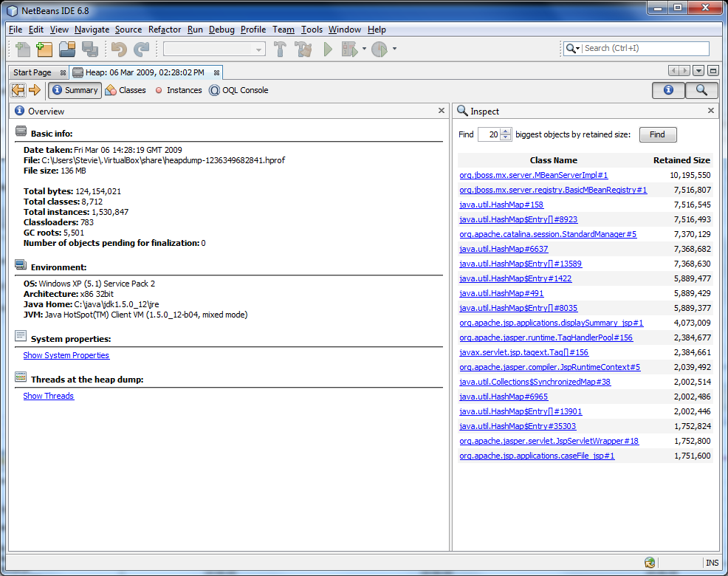Click the New Project toolbar icon
Screen dimensions: 728x576
[44, 49]
